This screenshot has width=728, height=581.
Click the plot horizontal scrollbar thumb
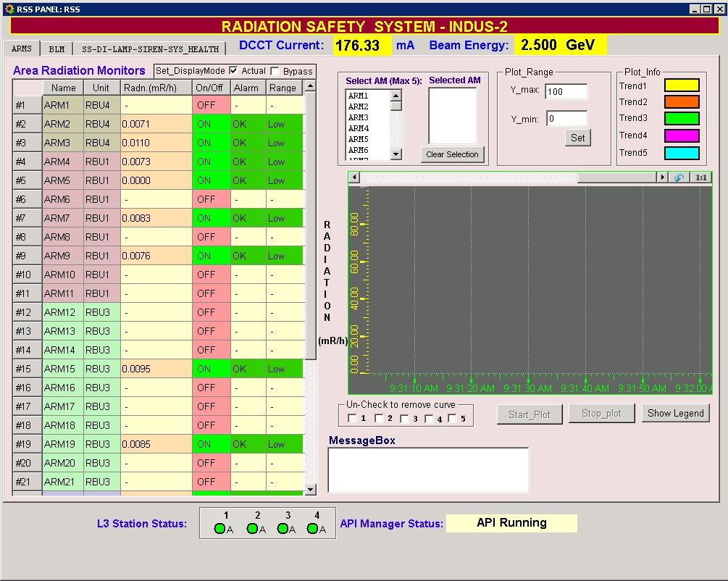(x=616, y=177)
